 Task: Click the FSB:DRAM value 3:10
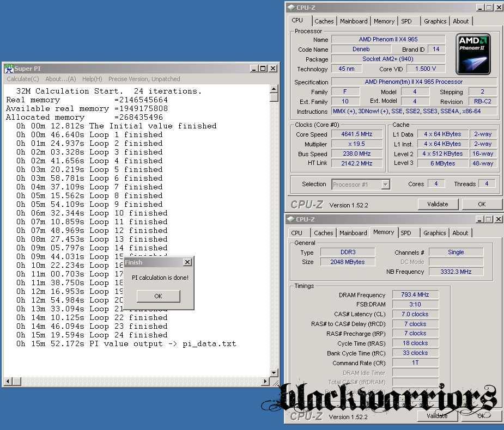point(415,304)
